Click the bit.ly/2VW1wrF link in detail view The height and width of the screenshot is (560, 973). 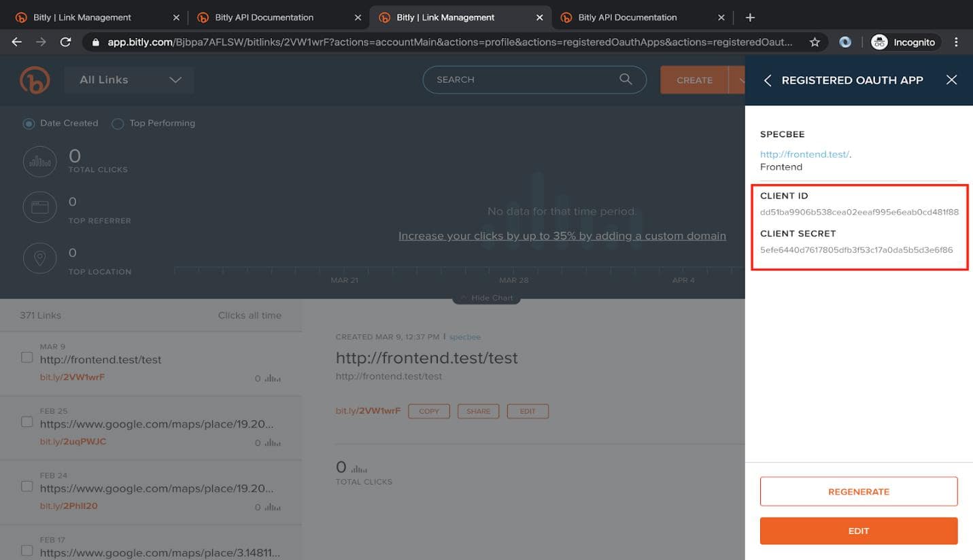coord(368,411)
